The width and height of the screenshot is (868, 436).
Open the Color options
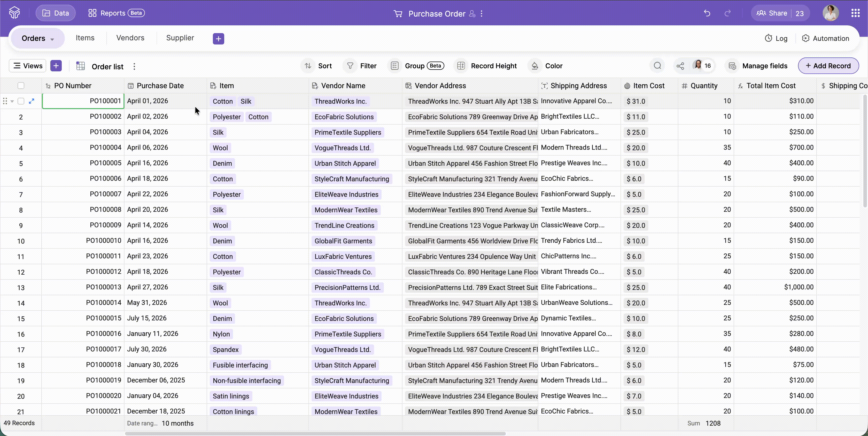547,66
